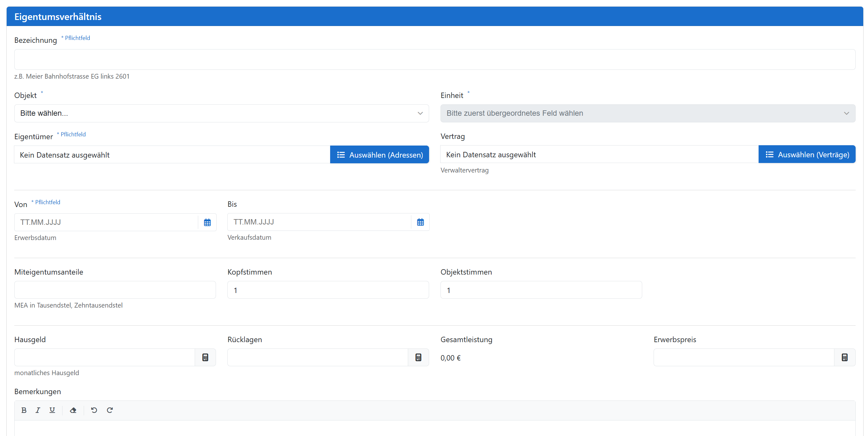The width and height of the screenshot is (868, 436).
Task: Toggle italic formatting in Bemerkungen editor
Action: [38, 410]
